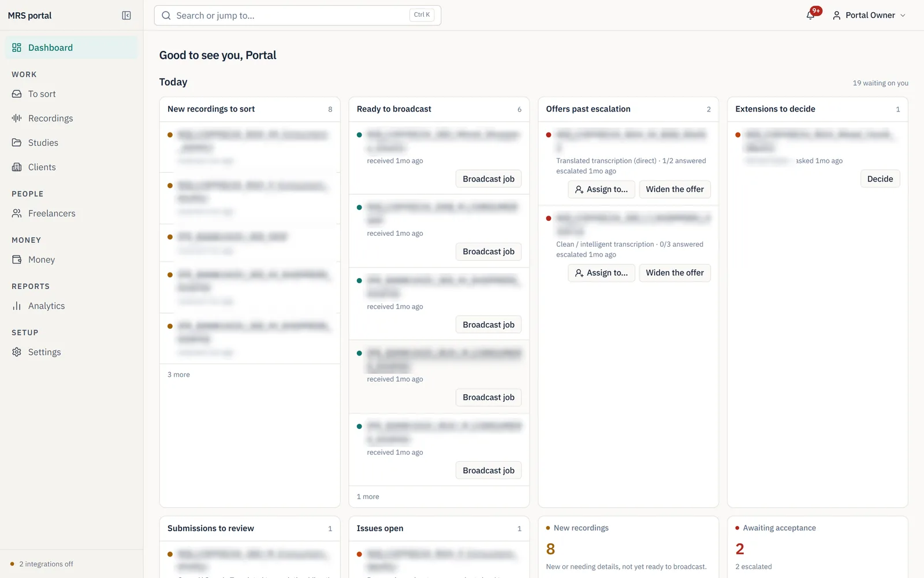Image resolution: width=924 pixels, height=578 pixels.
Task: Open the Dashboard page
Action: pyautogui.click(x=72, y=47)
